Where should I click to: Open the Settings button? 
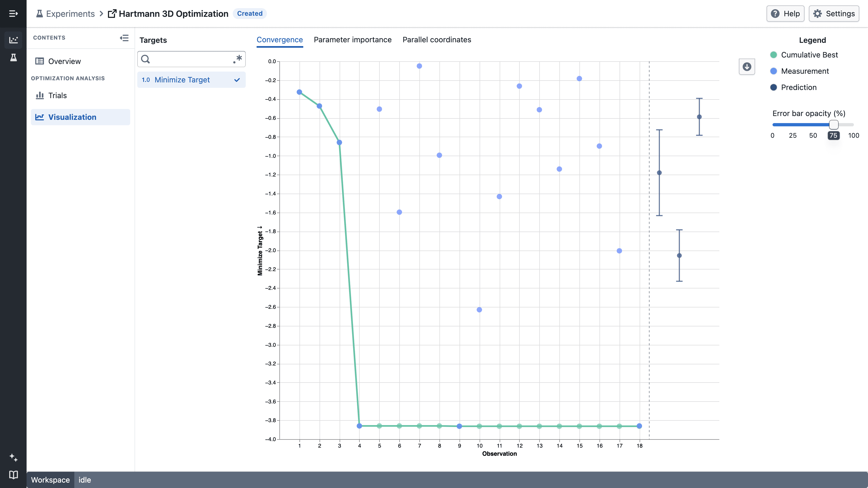pyautogui.click(x=834, y=14)
